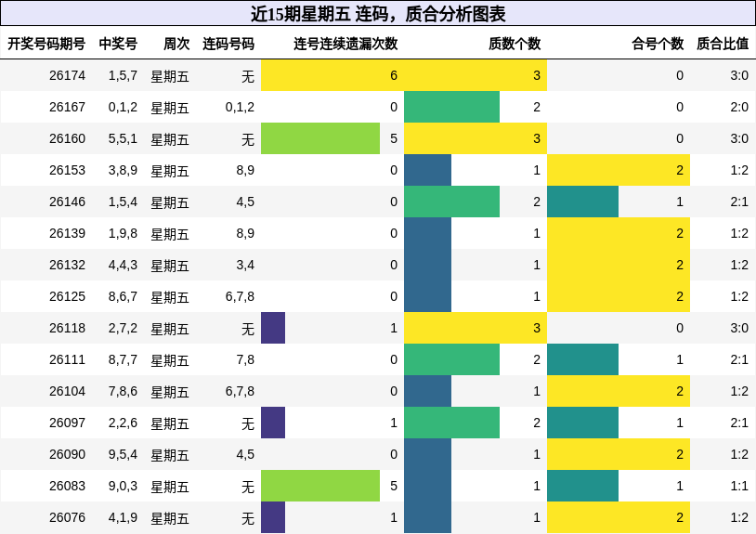Click the green prime-count bar in row 26167
The height and width of the screenshot is (534, 756).
tap(451, 107)
